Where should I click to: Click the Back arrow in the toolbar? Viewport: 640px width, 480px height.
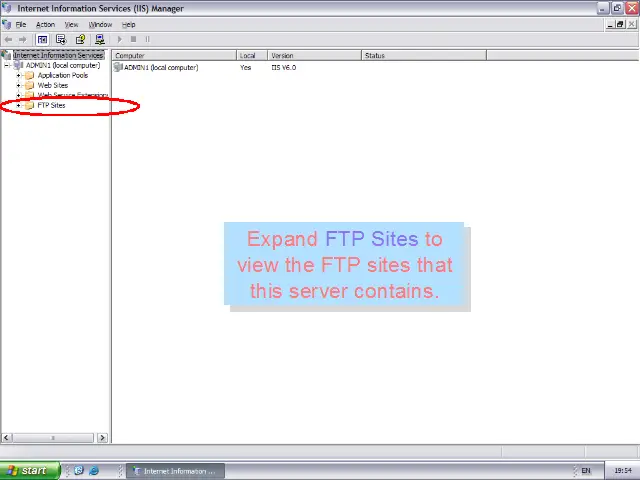8,40
